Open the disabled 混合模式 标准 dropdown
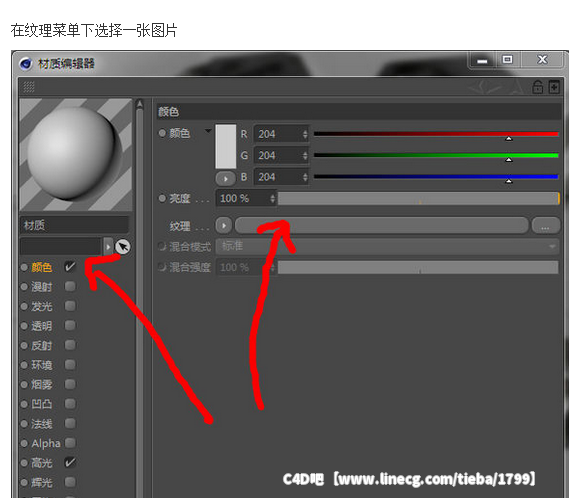The height and width of the screenshot is (498, 569). [x=387, y=246]
